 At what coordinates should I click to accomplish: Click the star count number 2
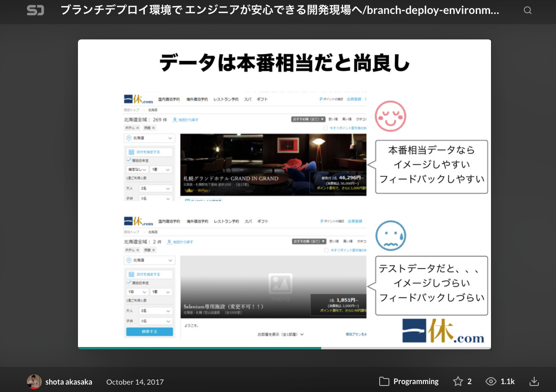469,381
